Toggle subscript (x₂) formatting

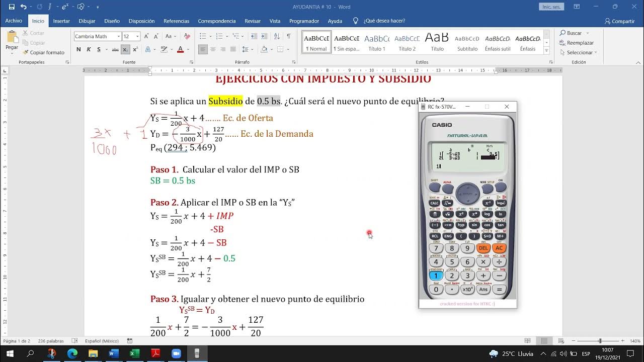coord(125,49)
